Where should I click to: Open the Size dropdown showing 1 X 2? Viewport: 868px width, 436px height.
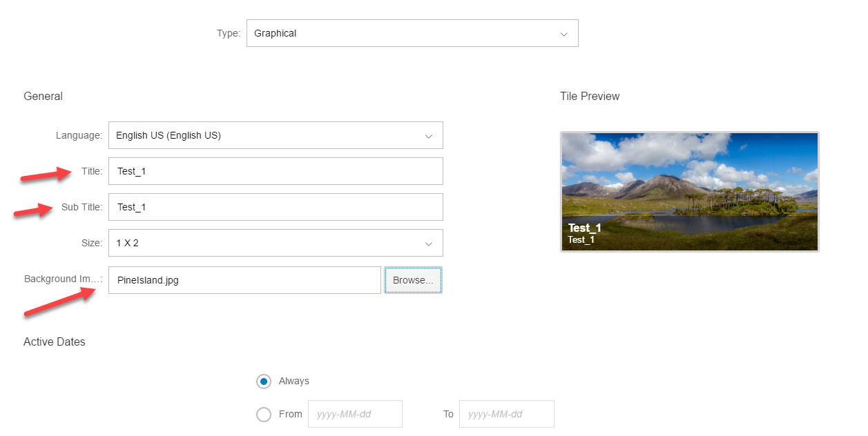(x=276, y=243)
